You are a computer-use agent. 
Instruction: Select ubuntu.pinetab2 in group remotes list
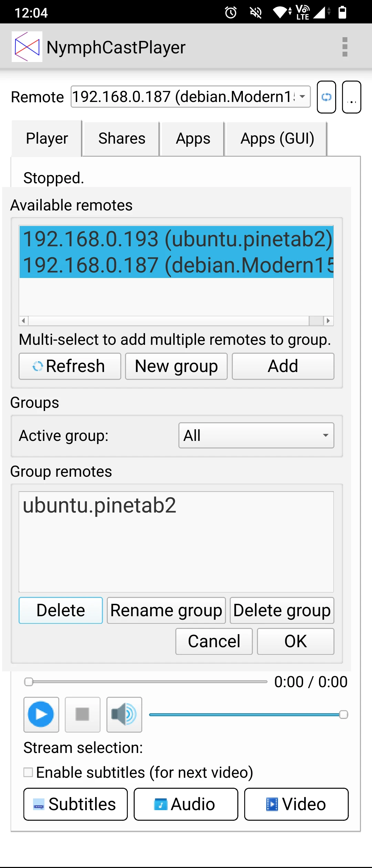click(100, 505)
